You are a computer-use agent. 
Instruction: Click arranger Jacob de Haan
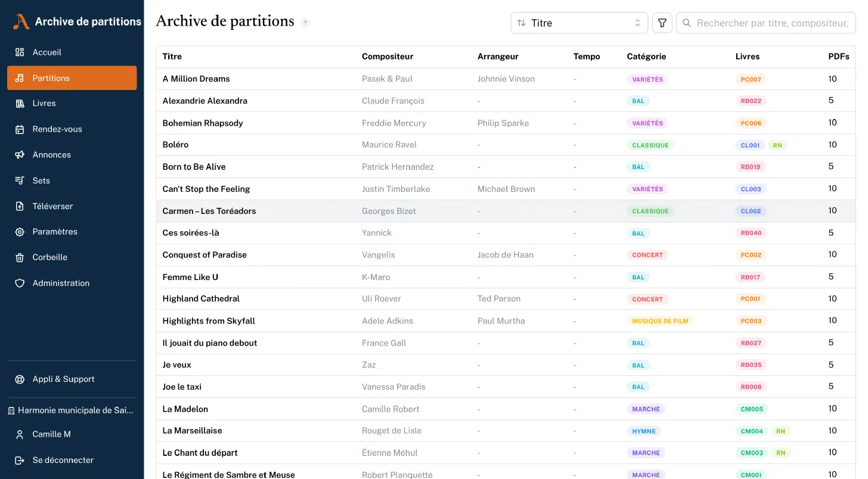pos(506,255)
